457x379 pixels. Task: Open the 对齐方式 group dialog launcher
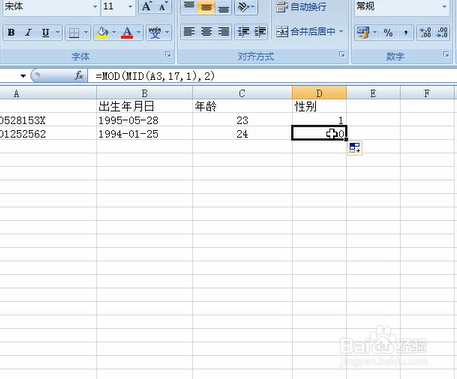(342, 54)
